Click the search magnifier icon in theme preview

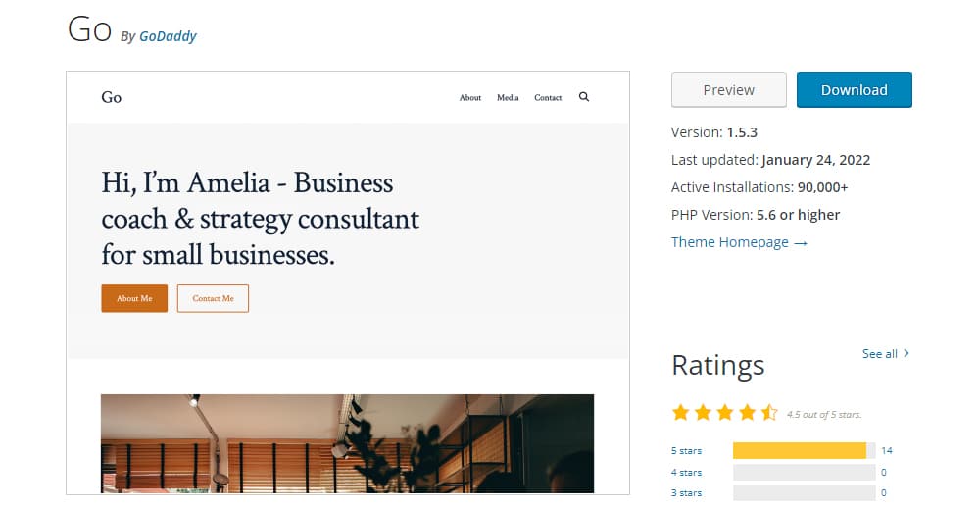584,97
